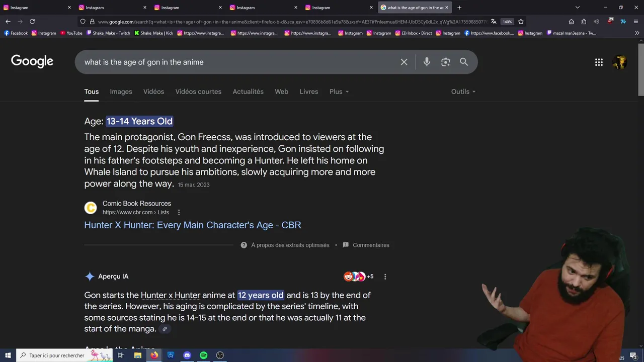The width and height of the screenshot is (644, 362).
Task: Open the AI overview sources +5 icons
Action: pyautogui.click(x=358, y=277)
